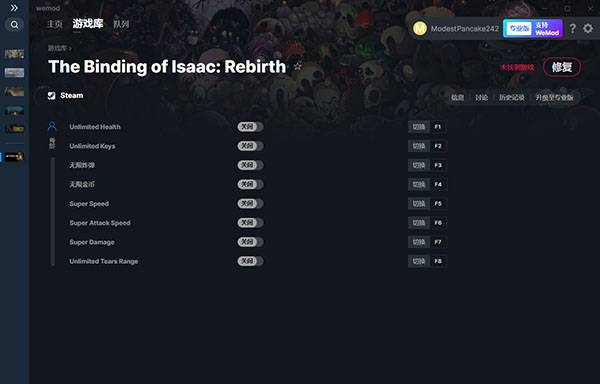The width and height of the screenshot is (600, 384).
Task: Expand the sidebar with double chevron icon
Action: coord(14,8)
